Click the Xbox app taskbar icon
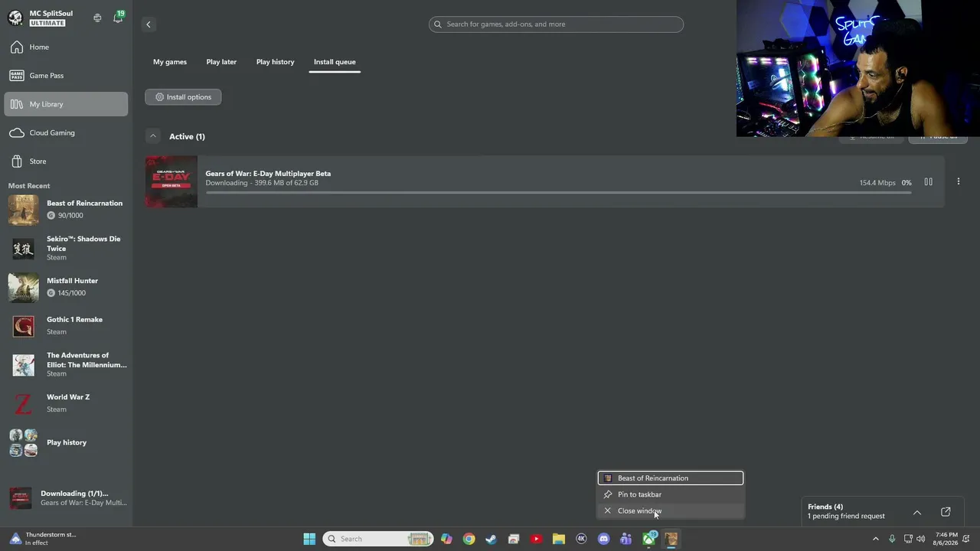The image size is (980, 551). pyautogui.click(x=648, y=539)
